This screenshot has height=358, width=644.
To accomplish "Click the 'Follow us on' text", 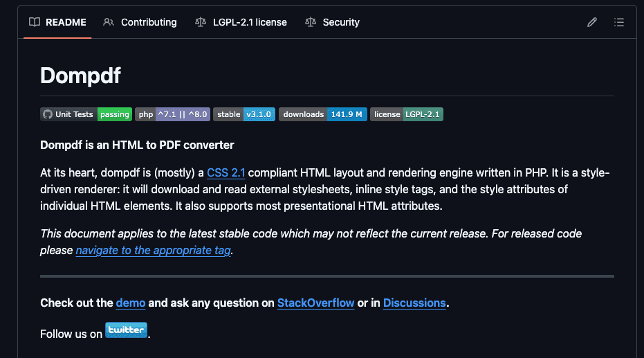I will coord(71,334).
